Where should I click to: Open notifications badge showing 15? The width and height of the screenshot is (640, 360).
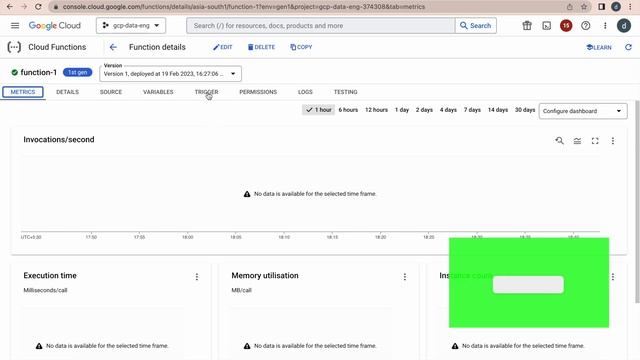(x=566, y=25)
